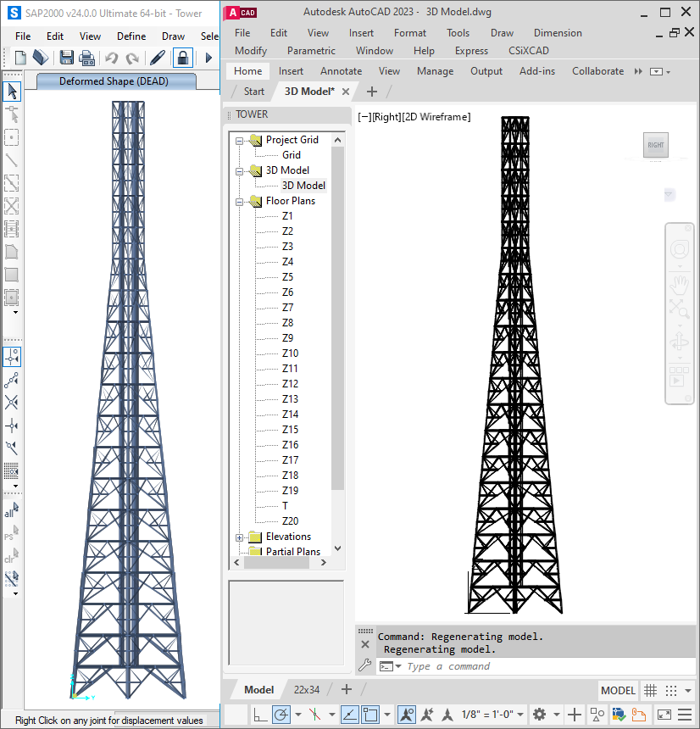Click the Run Analysis play arrow in SAP2000
Screen dimensions: 700x729
click(208, 58)
